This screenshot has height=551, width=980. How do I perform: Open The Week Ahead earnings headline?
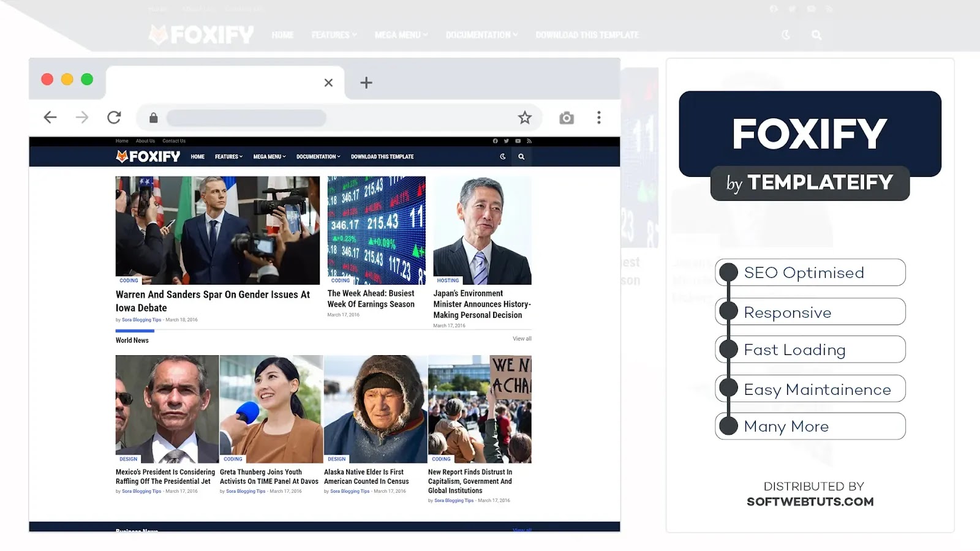(371, 299)
